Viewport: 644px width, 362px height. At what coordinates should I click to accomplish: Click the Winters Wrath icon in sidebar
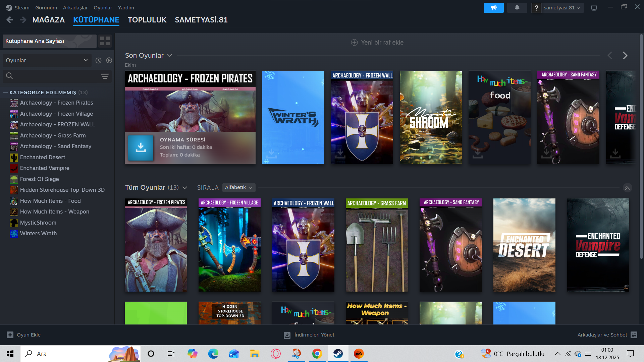[14, 234]
